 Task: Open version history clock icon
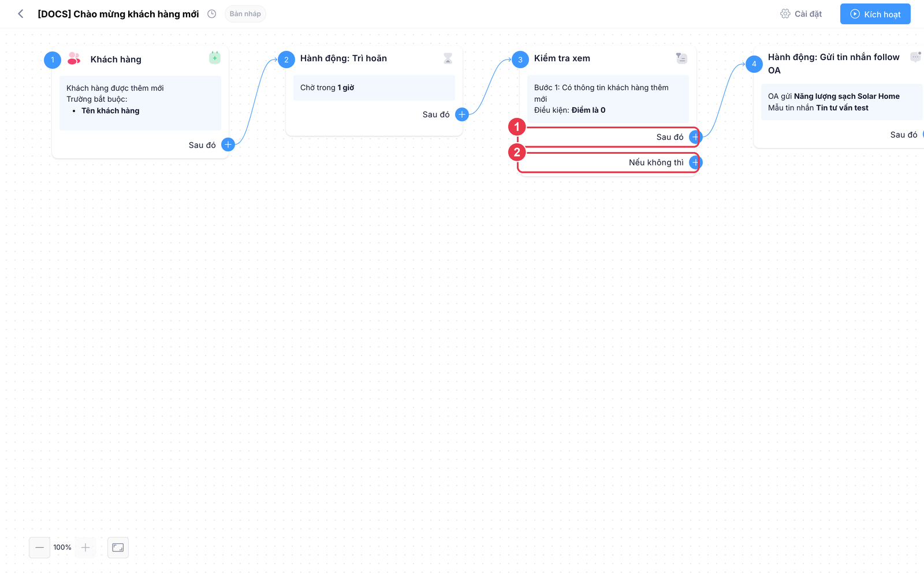coord(212,14)
